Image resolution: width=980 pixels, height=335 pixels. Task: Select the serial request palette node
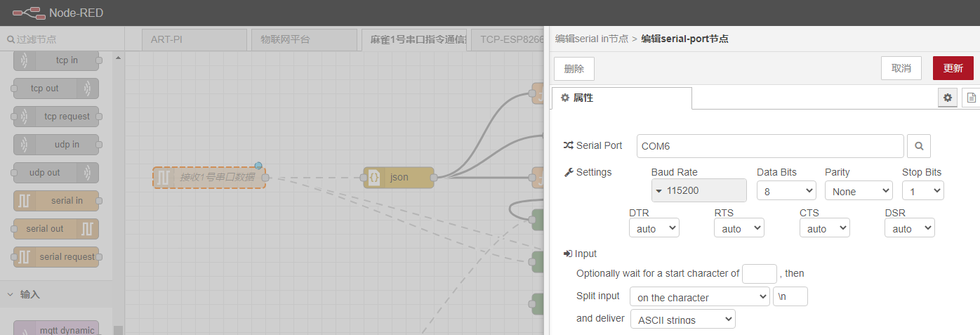click(x=56, y=257)
